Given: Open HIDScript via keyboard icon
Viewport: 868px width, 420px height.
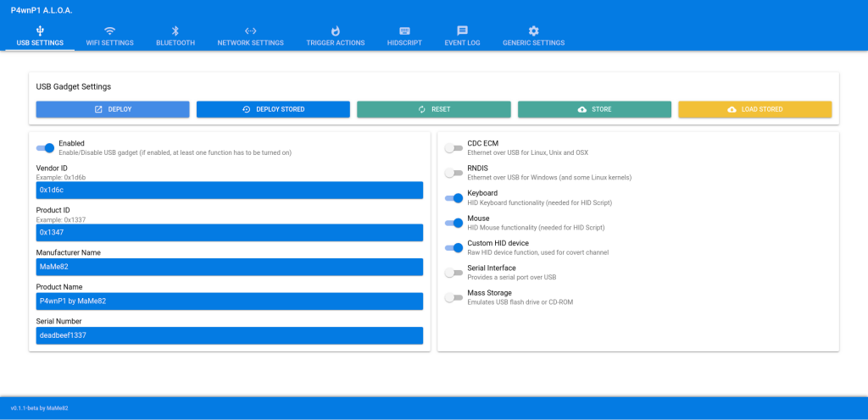Looking at the screenshot, I should [404, 30].
